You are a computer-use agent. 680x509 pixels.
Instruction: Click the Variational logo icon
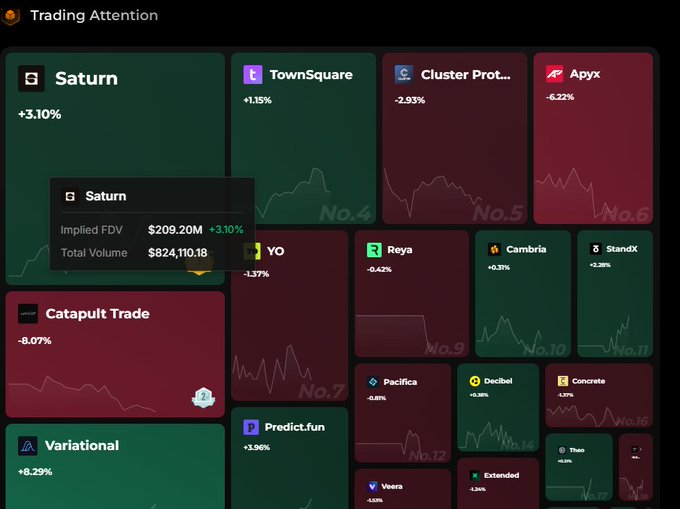[x=28, y=446]
